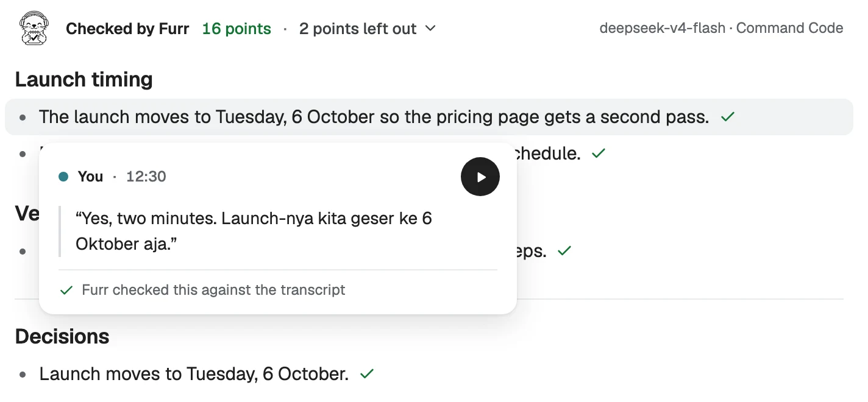Select the "You" speaker name
868x402 pixels.
point(90,177)
